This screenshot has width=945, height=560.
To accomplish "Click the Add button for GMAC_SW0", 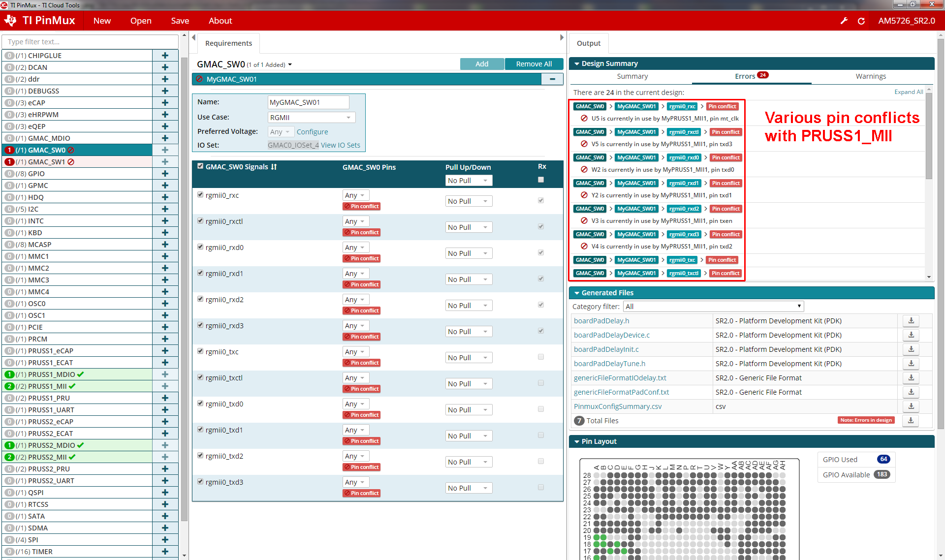I will (x=482, y=64).
